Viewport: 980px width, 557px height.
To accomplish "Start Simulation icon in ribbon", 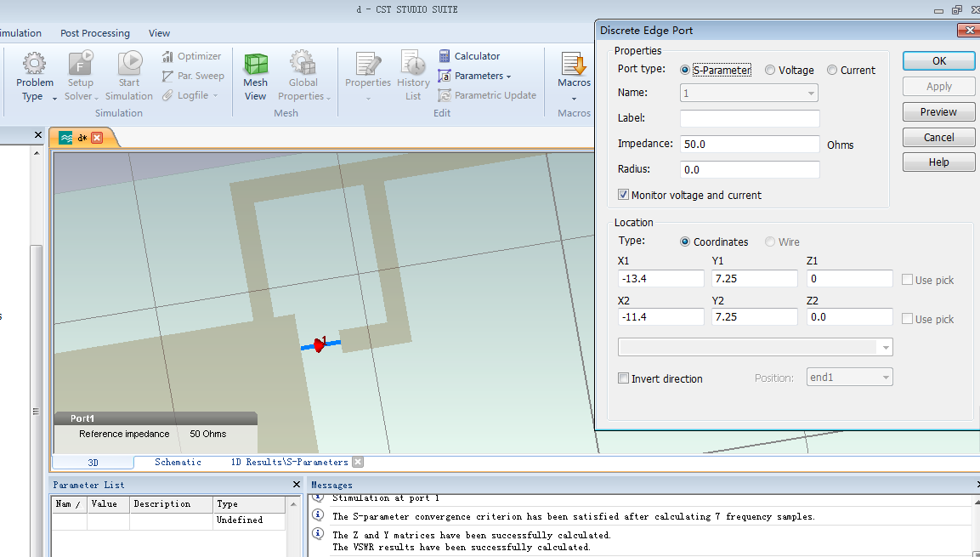I will click(x=130, y=64).
